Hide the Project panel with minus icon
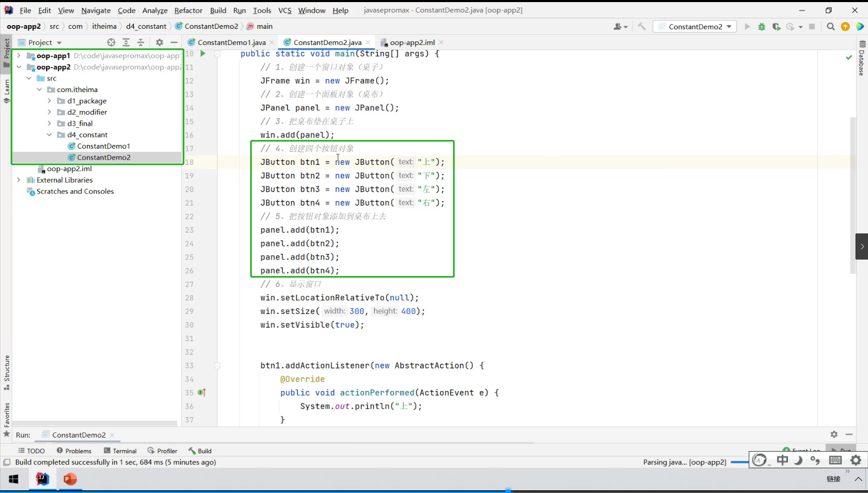868x493 pixels. coord(174,42)
